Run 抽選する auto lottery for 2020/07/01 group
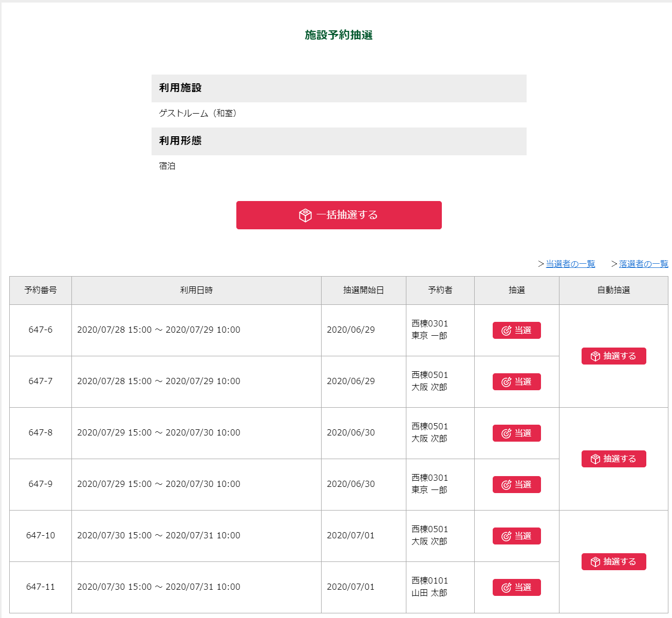Viewport: 672px width, 618px height. pyautogui.click(x=613, y=562)
